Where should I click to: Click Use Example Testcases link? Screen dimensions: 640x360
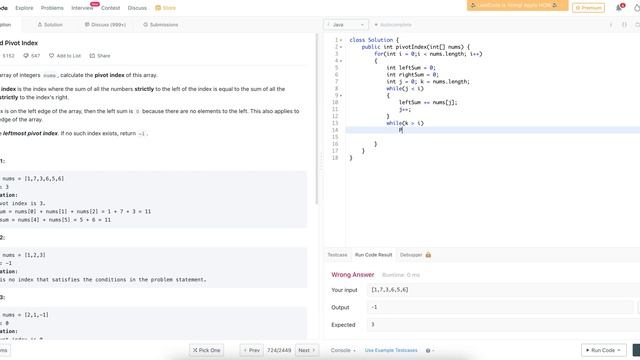point(391,350)
